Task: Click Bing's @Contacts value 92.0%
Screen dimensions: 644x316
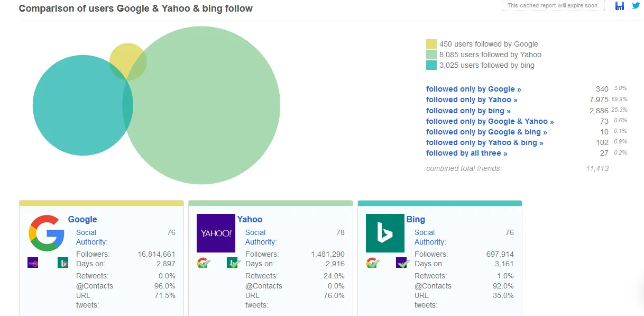Action: click(503, 286)
